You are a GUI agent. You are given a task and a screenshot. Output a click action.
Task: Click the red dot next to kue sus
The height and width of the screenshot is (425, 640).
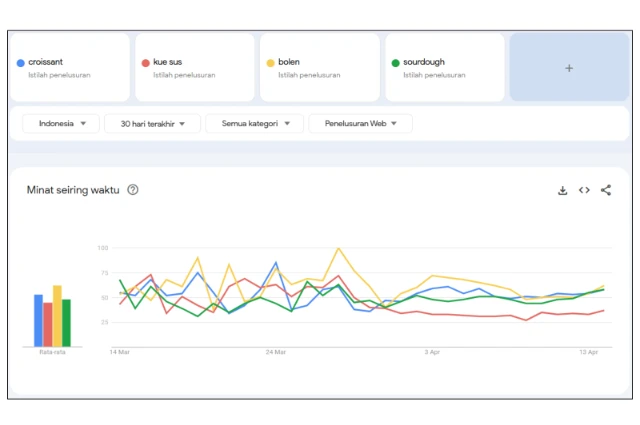146,63
